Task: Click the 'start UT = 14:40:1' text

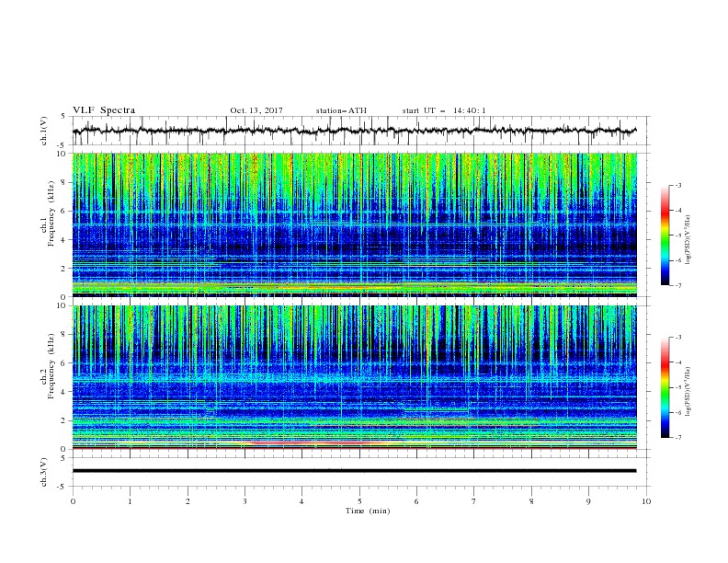Action: pos(444,110)
